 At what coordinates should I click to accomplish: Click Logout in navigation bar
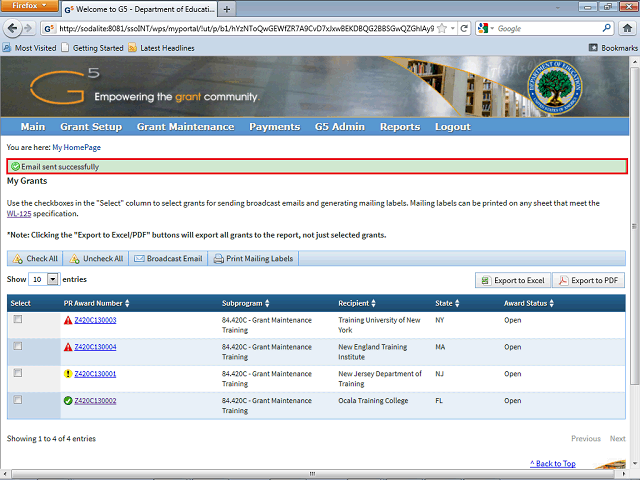pos(453,127)
